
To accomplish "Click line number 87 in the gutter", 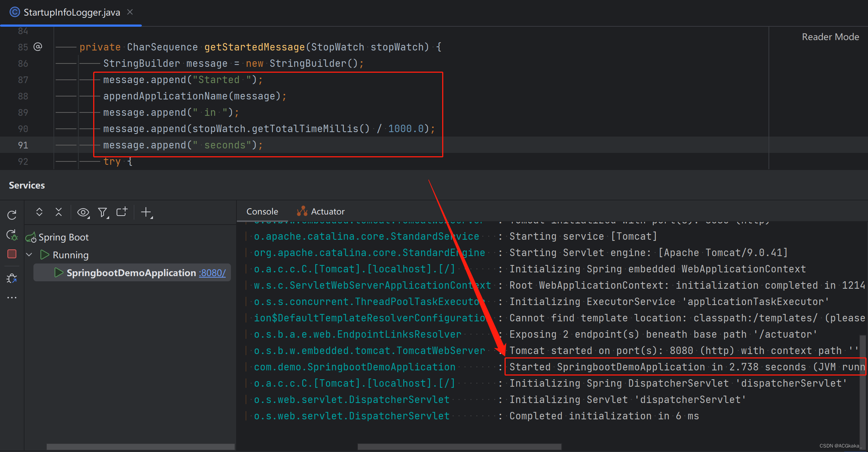I will pyautogui.click(x=23, y=80).
